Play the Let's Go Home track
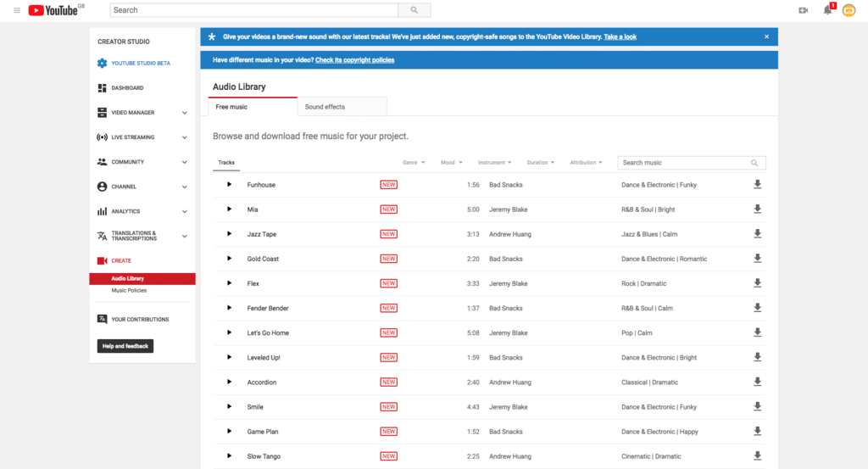Viewport: 868px width, 469px height. coord(229,332)
